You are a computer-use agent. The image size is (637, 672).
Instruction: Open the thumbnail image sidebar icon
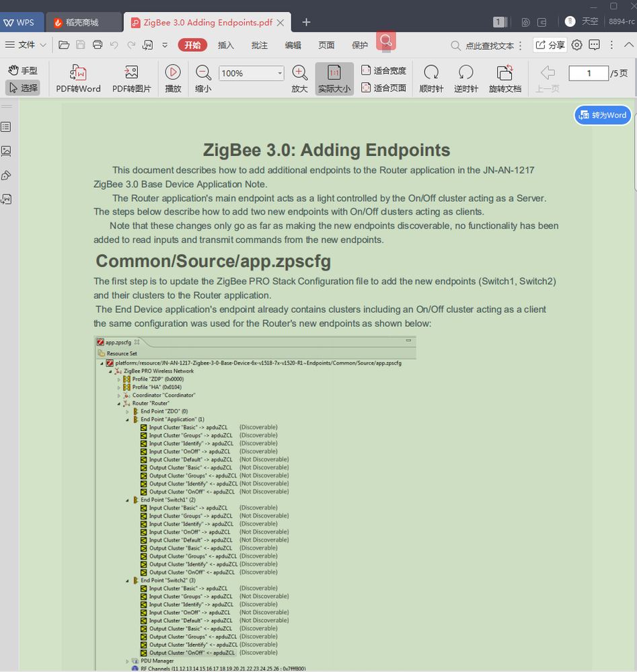click(x=6, y=151)
